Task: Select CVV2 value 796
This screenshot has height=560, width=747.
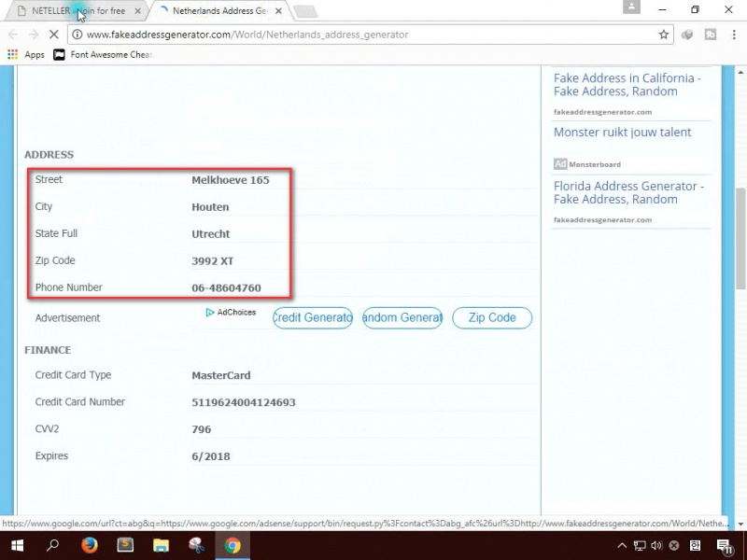Action: [201, 429]
